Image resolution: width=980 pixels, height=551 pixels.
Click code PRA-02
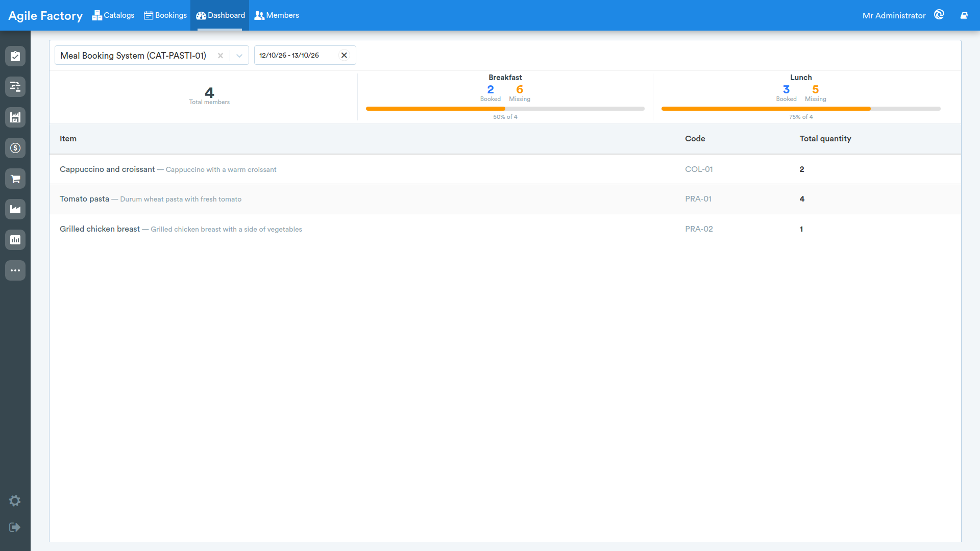(x=699, y=229)
